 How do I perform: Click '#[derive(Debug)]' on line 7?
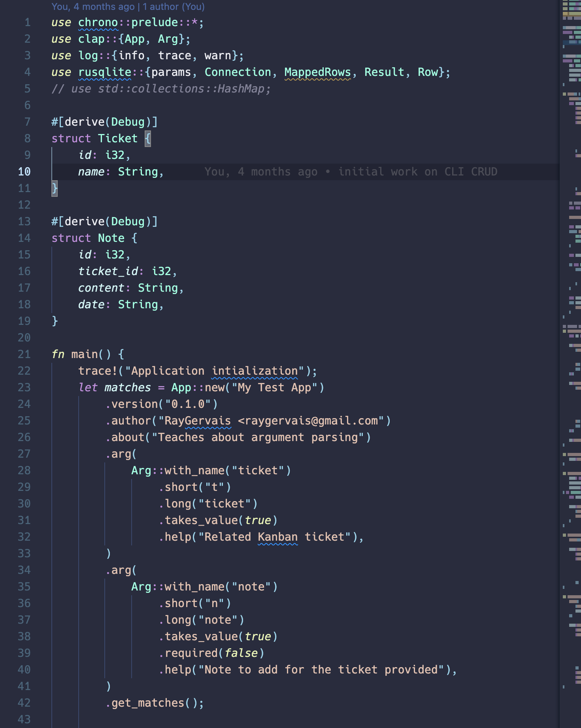[104, 122]
